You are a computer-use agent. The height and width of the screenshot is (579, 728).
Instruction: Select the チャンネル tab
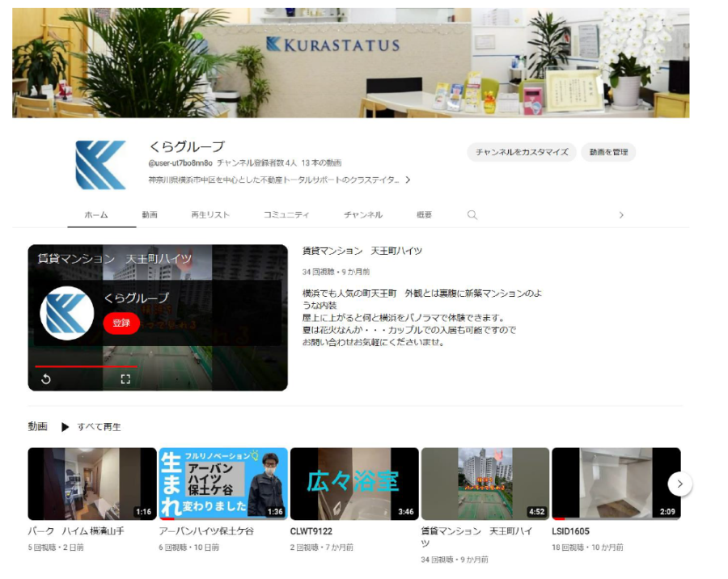(363, 215)
